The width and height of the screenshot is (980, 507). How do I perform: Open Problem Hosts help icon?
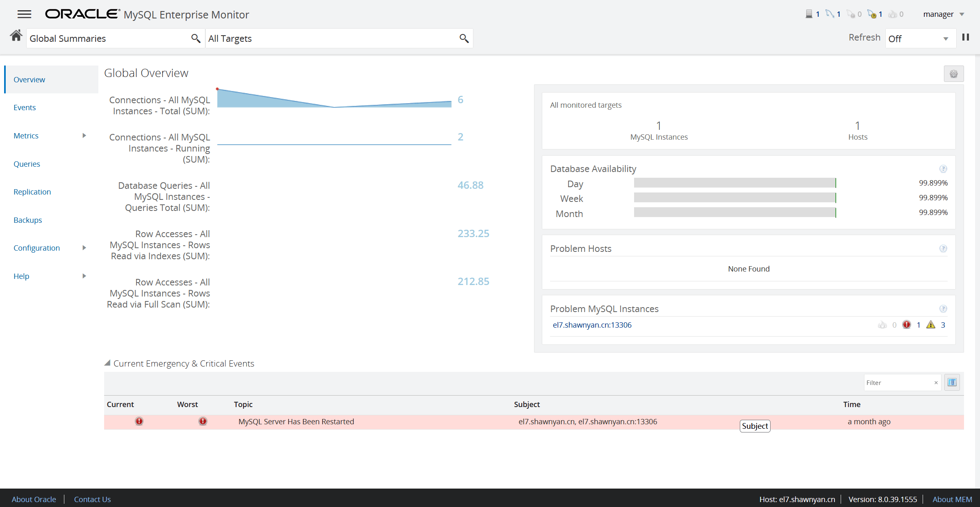(943, 249)
